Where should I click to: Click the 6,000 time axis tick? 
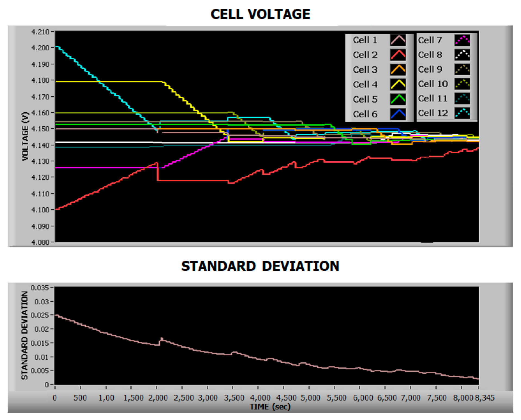(363, 398)
